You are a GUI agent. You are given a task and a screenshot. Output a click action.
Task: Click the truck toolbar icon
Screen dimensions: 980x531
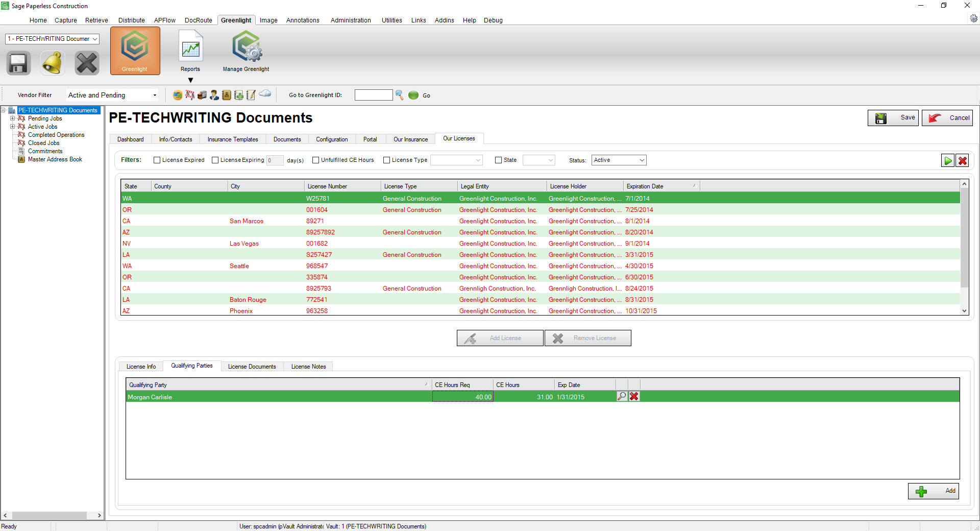click(x=202, y=95)
